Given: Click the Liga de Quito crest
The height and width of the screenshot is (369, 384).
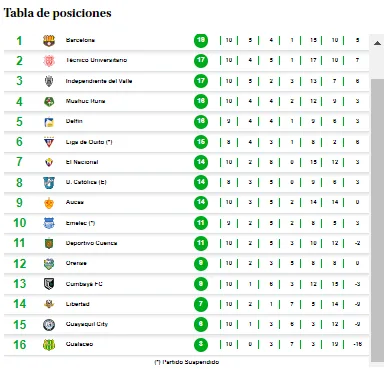Looking at the screenshot, I should 49,142.
